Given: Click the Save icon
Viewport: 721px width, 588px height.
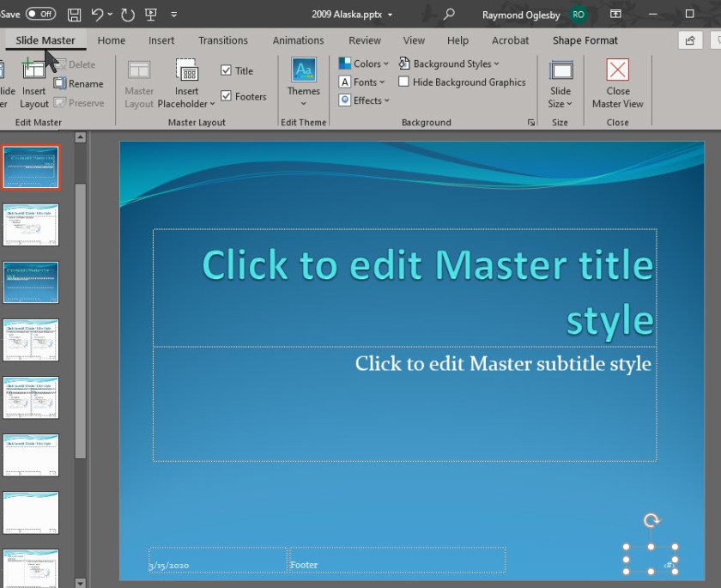Looking at the screenshot, I should pyautogui.click(x=74, y=14).
